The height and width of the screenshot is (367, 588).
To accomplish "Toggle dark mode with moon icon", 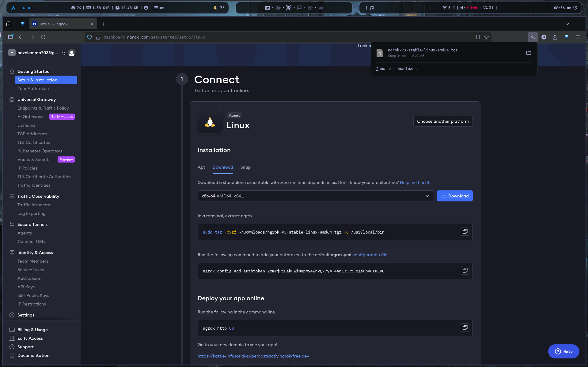I will [64, 53].
